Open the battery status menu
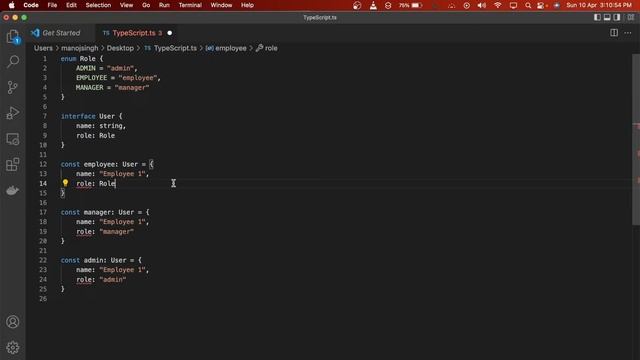Image resolution: width=640 pixels, height=360 pixels. pos(410,5)
